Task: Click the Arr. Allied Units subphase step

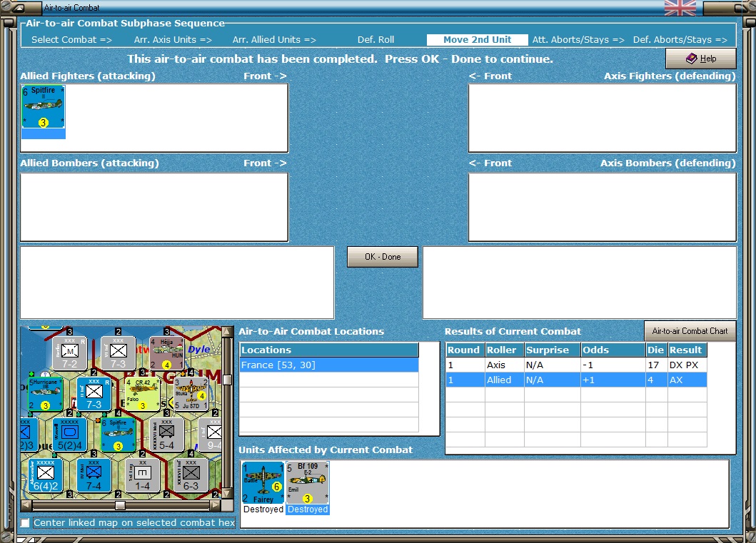Action: click(x=274, y=40)
